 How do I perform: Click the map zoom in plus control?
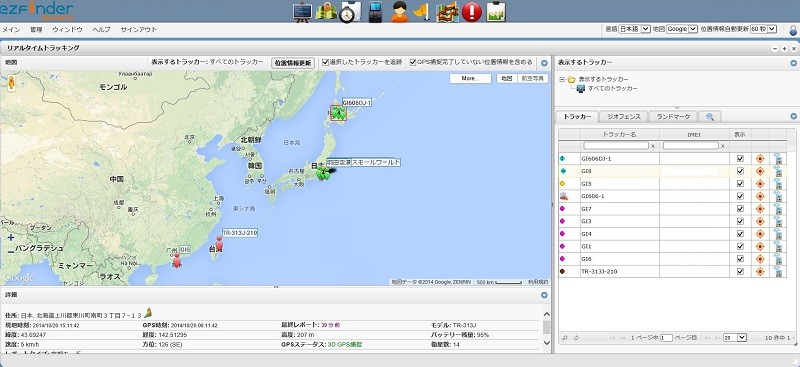click(11, 237)
